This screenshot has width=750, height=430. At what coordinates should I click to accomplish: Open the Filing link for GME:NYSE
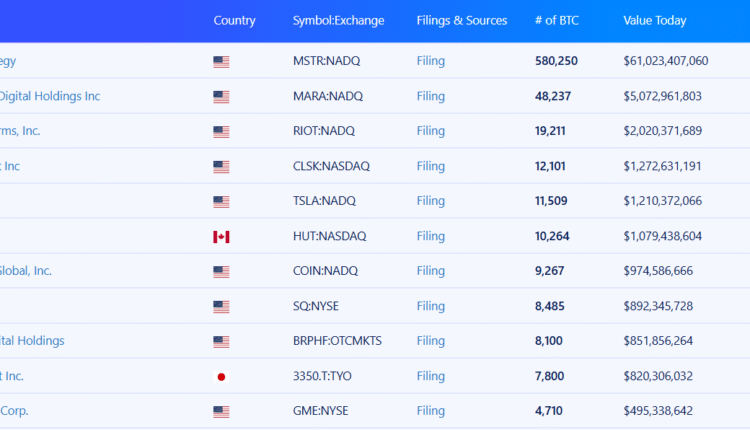click(431, 411)
